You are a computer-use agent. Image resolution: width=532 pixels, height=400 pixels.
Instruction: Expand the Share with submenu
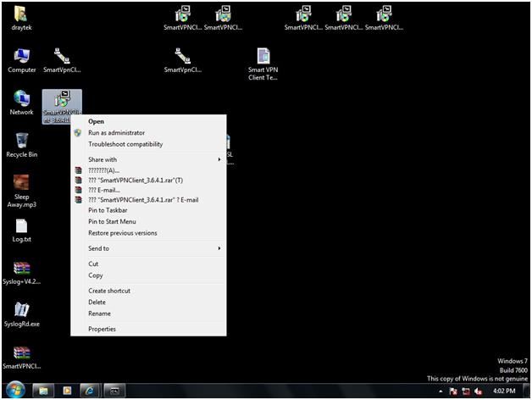(x=148, y=159)
